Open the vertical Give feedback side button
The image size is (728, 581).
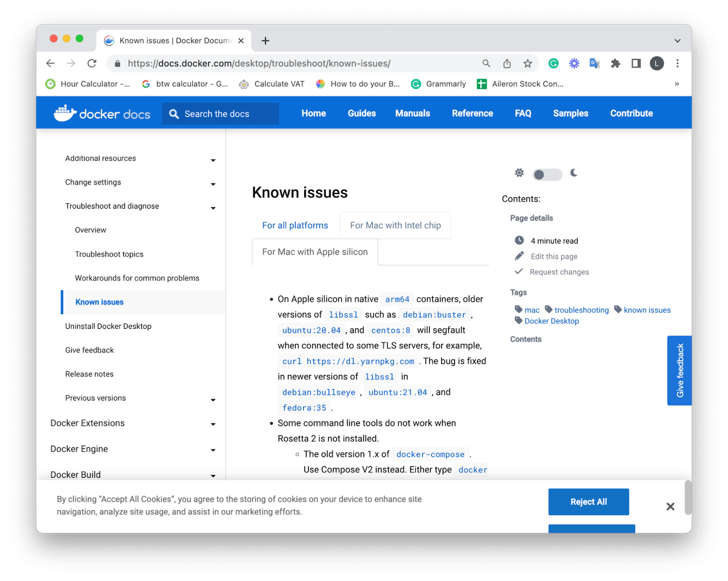(x=680, y=370)
